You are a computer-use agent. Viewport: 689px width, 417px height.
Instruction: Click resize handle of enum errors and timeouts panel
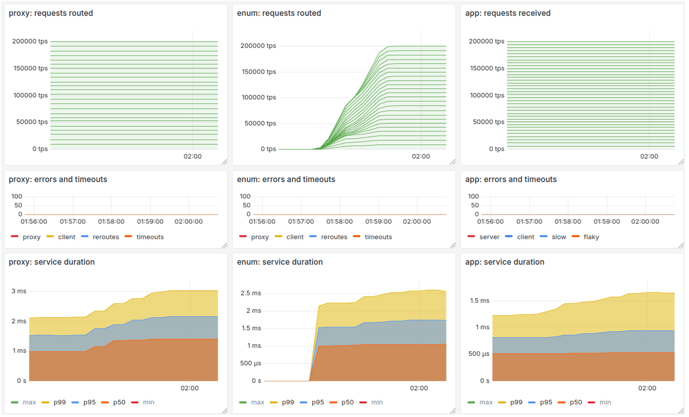[452, 244]
